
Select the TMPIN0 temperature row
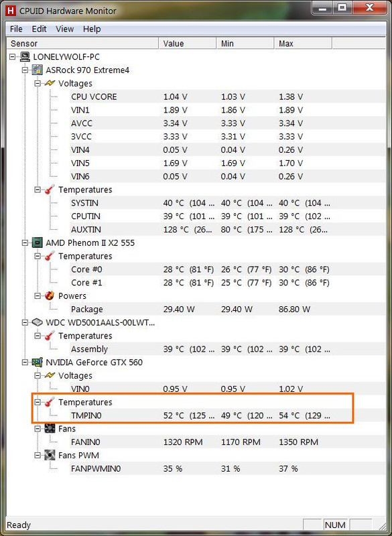(x=226, y=415)
